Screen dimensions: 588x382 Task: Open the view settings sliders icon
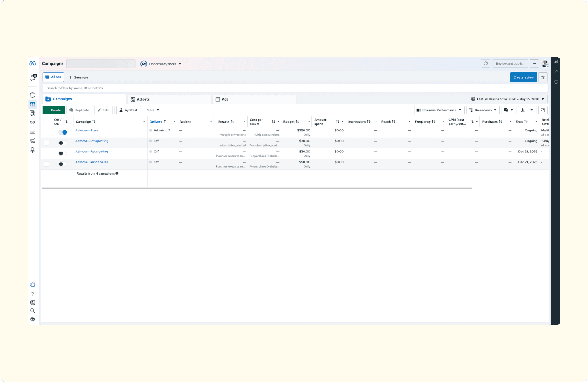point(543,77)
